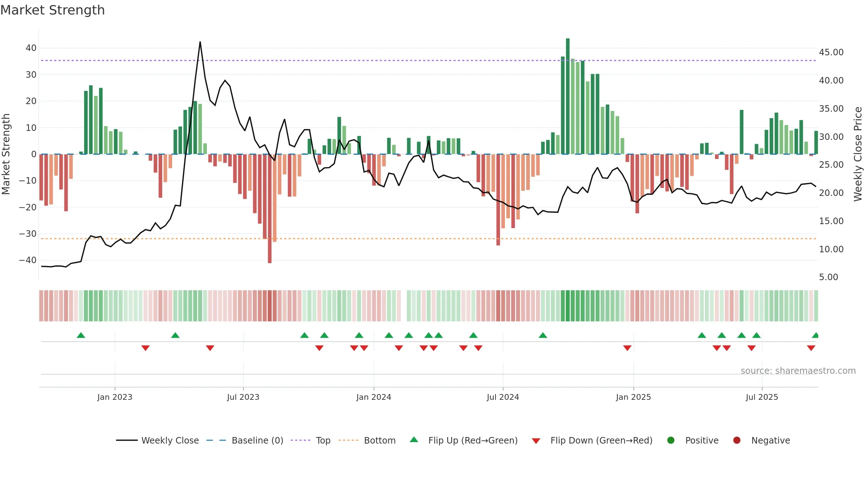Toggle the Positive legend label
The image size is (868, 488).
coord(702,440)
